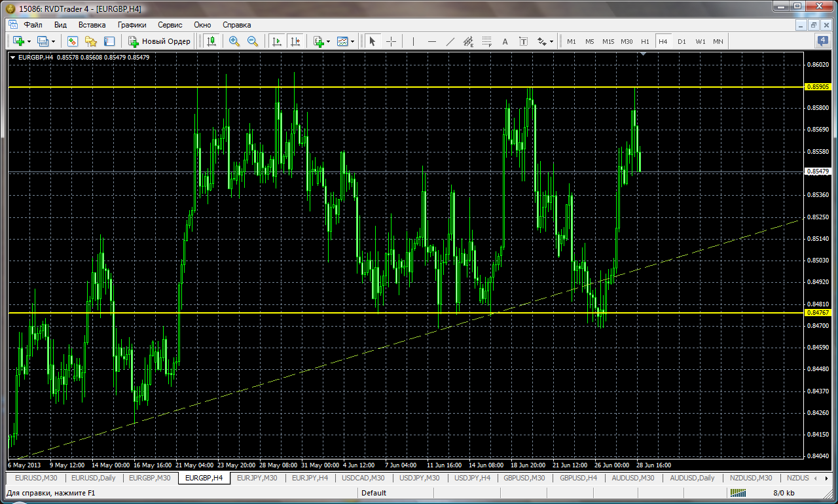The width and height of the screenshot is (838, 504).
Task: Open the Вставка menu
Action: point(92,25)
